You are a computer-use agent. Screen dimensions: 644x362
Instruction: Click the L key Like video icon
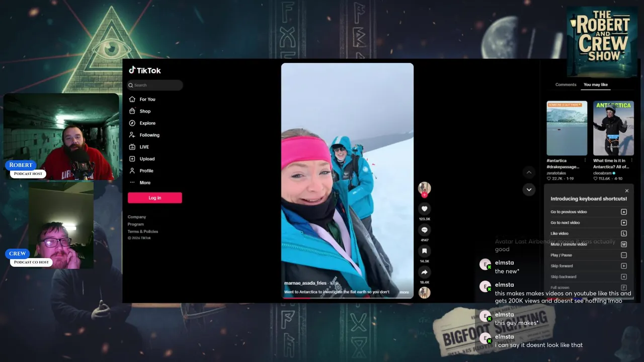coord(624,233)
